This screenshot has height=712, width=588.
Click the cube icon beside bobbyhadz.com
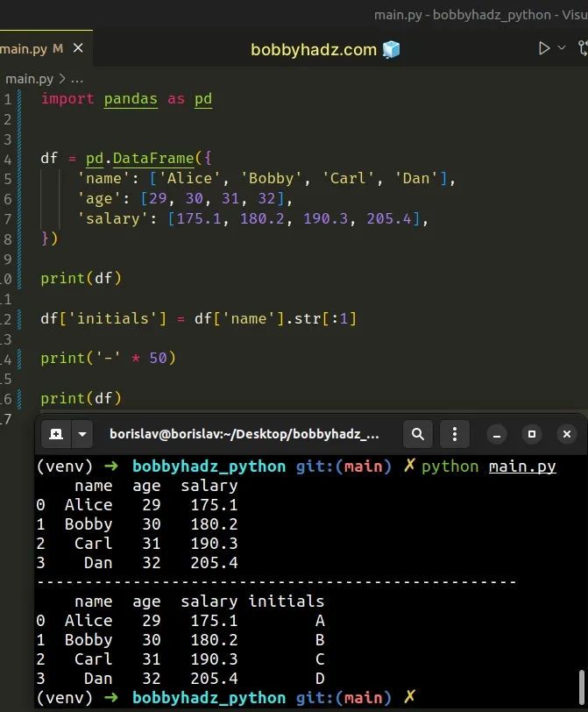click(391, 49)
